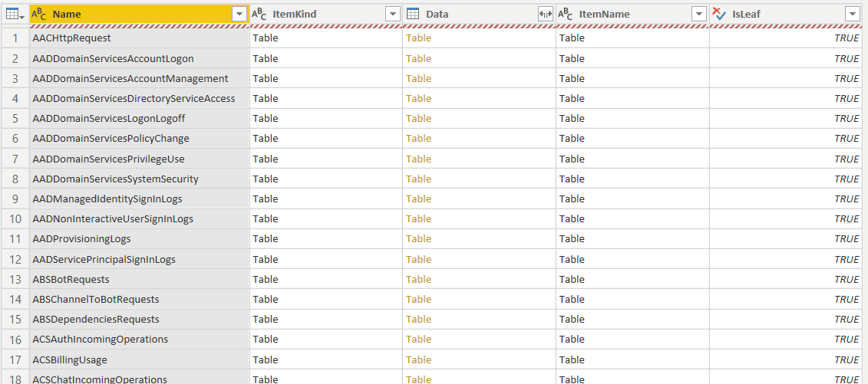Click the text type icon of Name column
This screenshot has width=868, height=384.
(x=38, y=15)
